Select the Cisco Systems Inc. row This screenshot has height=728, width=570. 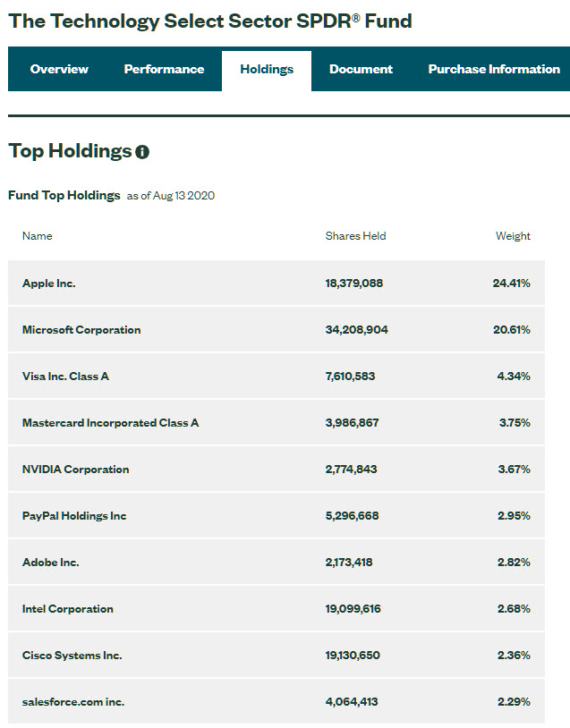[x=72, y=656]
